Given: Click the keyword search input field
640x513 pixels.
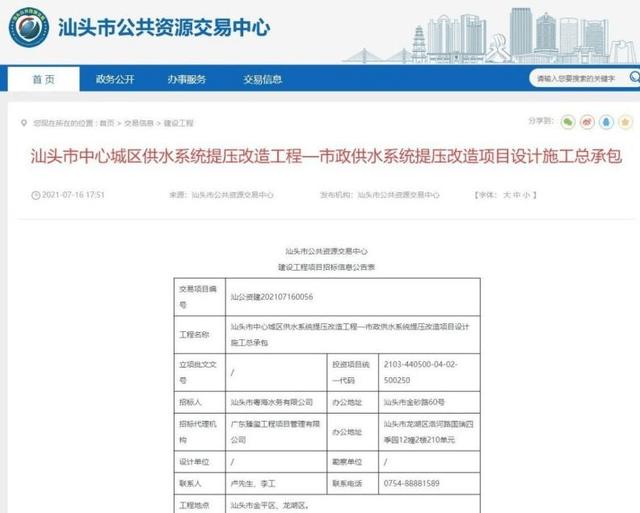Looking at the screenshot, I should [580, 78].
